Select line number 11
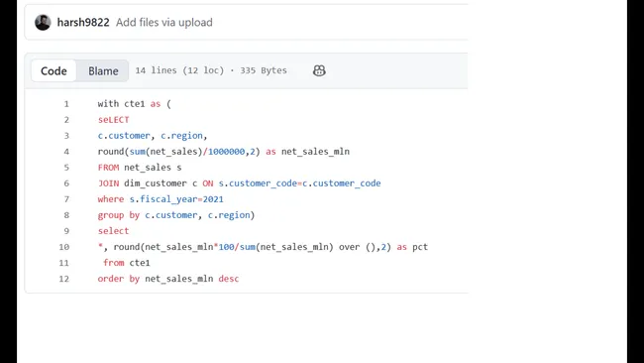This screenshot has width=644, height=363. [x=64, y=263]
